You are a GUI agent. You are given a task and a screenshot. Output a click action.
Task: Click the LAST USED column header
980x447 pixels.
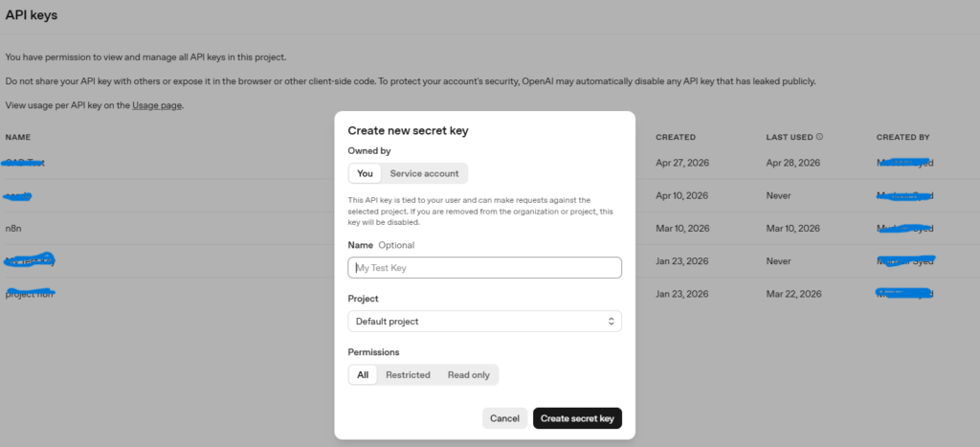(789, 137)
